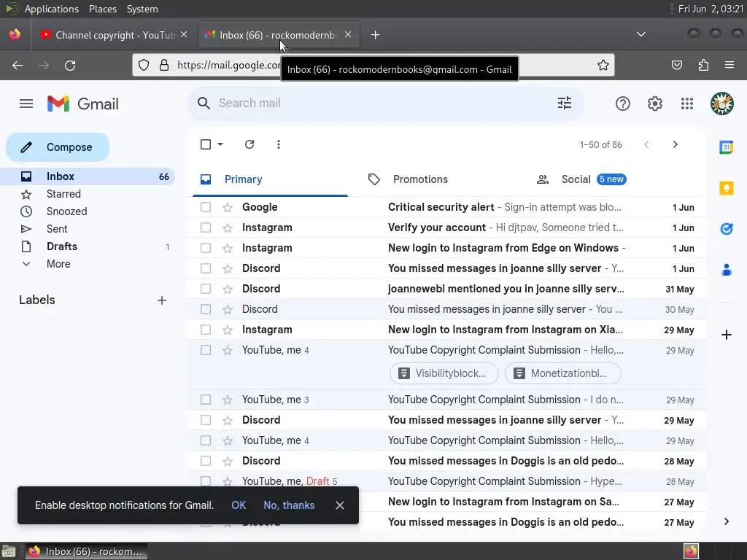Open the Applications menu

(52, 9)
